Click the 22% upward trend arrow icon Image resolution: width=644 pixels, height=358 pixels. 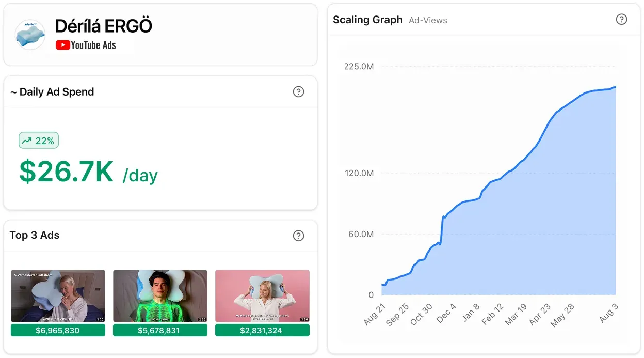(27, 141)
